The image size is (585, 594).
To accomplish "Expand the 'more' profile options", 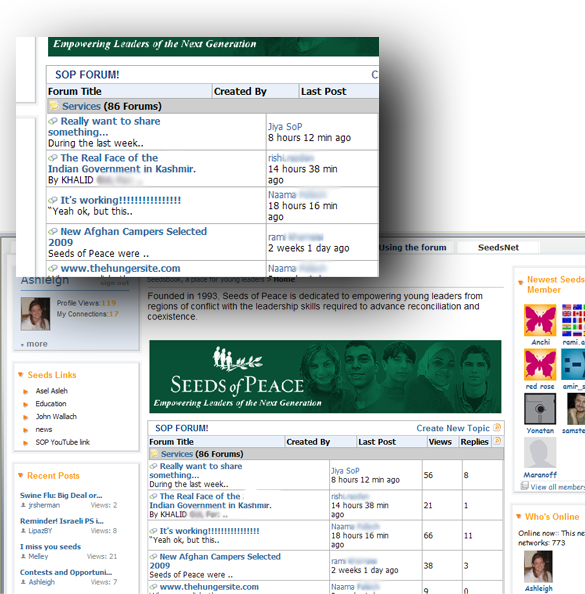I will coord(34,344).
